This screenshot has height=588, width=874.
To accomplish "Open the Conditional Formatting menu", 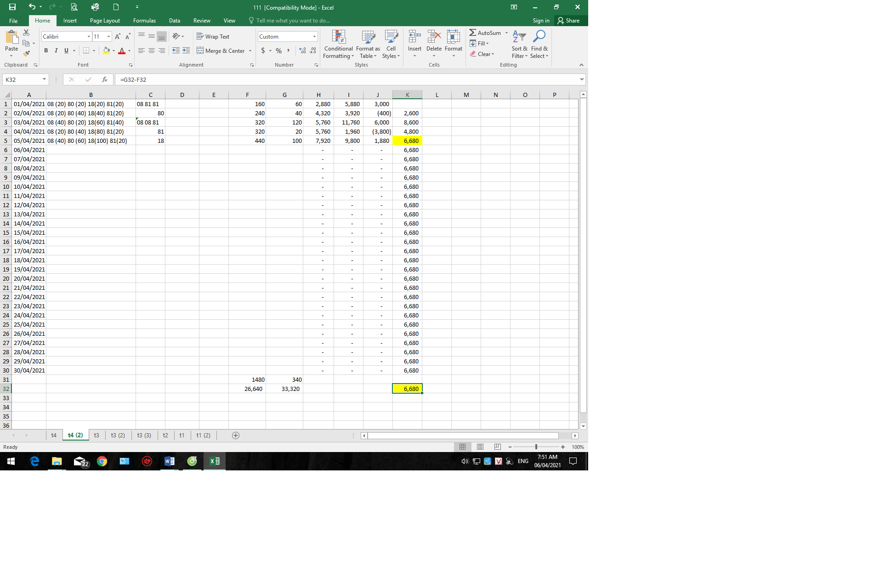I will tap(338, 45).
